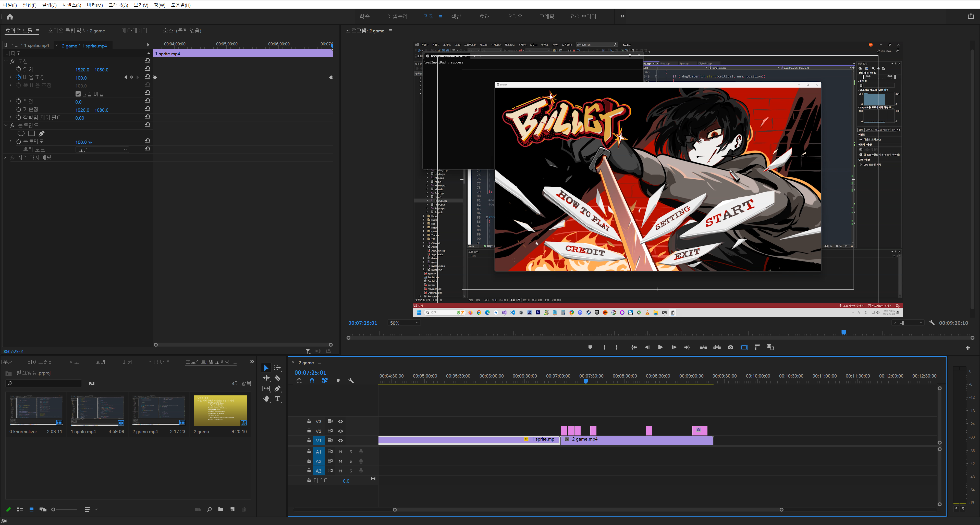The height and width of the screenshot is (525, 980).
Task: Uncheck the uniform scale checkbox
Action: 78,94
